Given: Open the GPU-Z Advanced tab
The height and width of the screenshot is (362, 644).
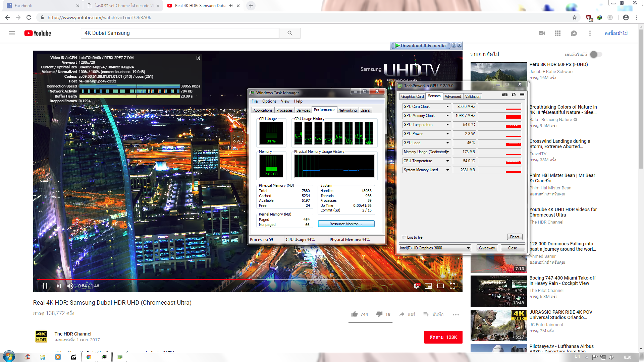Looking at the screenshot, I should click(x=453, y=97).
